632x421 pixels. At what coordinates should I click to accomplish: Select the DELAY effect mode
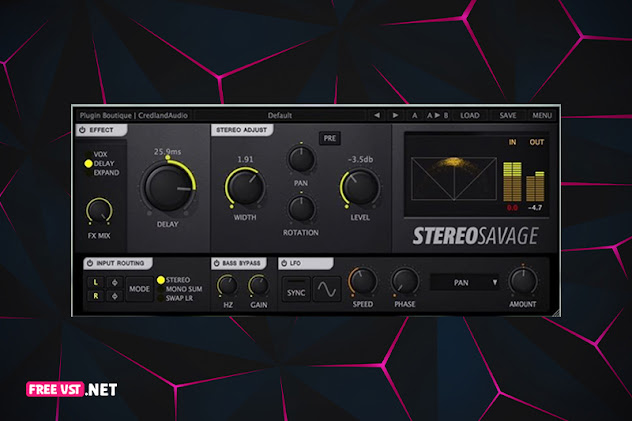100,164
